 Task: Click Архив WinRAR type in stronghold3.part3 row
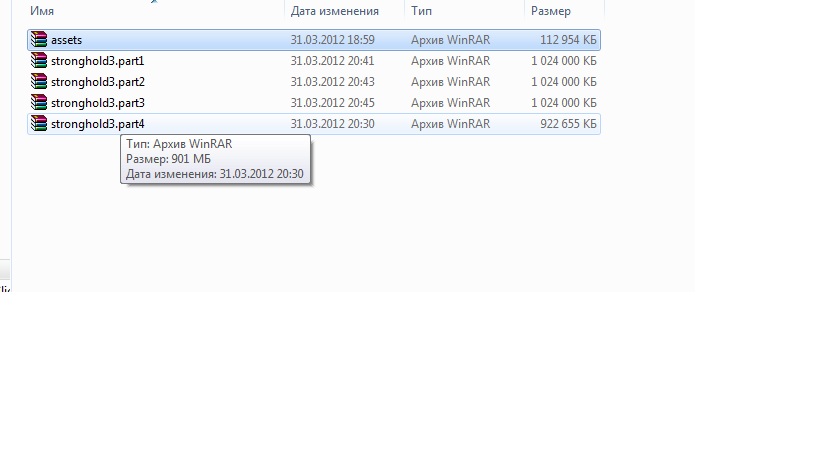(450, 103)
